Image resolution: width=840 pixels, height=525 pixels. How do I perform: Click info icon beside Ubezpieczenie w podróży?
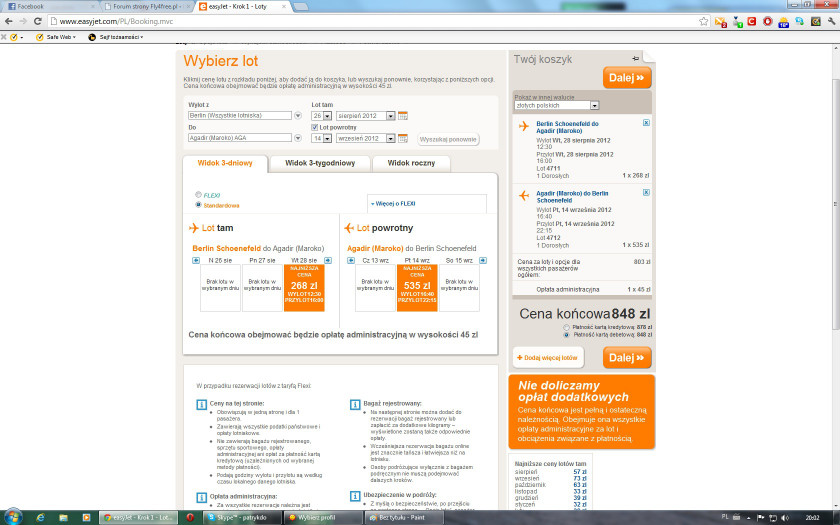(x=355, y=496)
